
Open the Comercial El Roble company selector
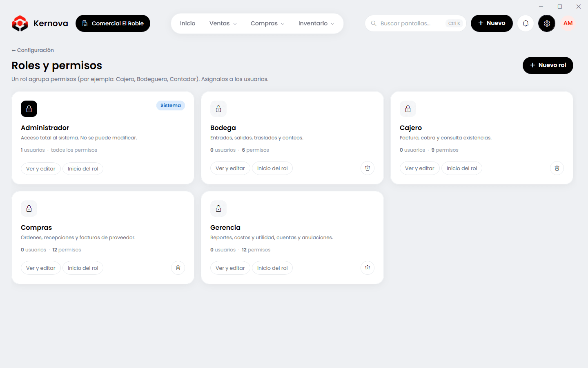113,23
